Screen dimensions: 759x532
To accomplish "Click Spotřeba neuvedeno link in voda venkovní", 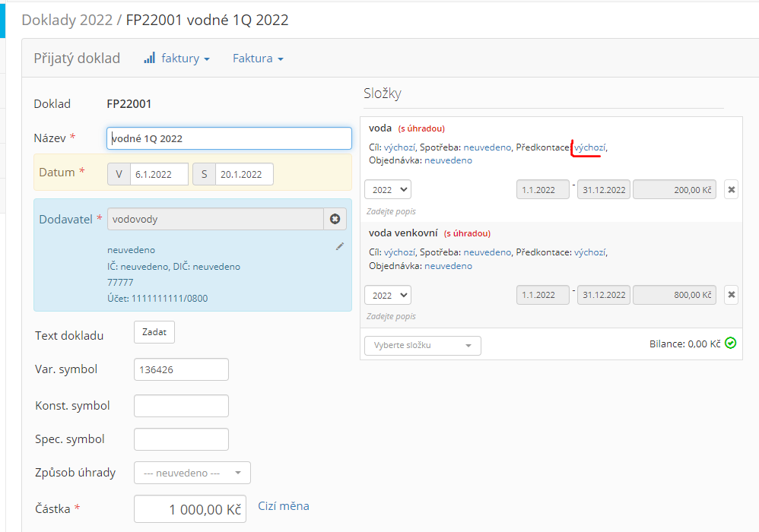I will (x=487, y=252).
